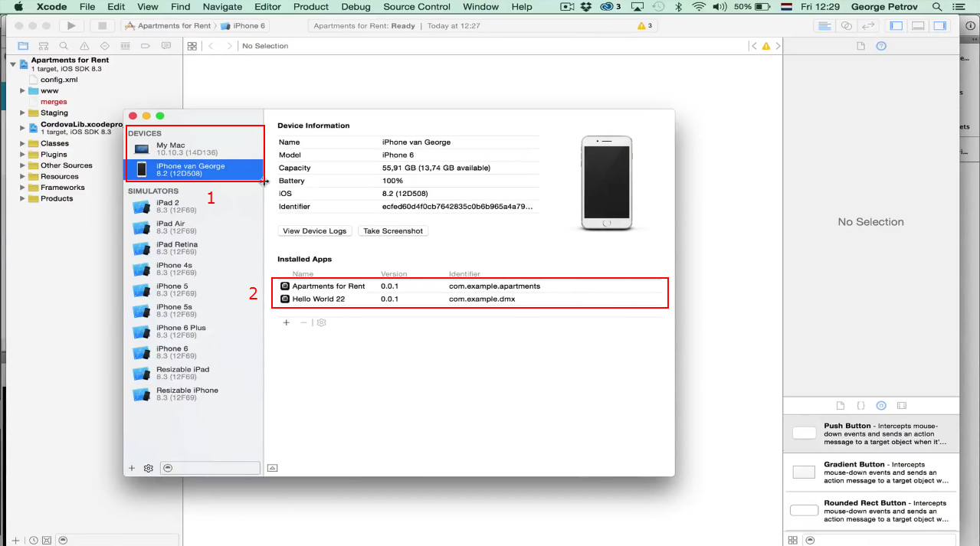Show the file template library icon
980x546 pixels.
pyautogui.click(x=841, y=405)
